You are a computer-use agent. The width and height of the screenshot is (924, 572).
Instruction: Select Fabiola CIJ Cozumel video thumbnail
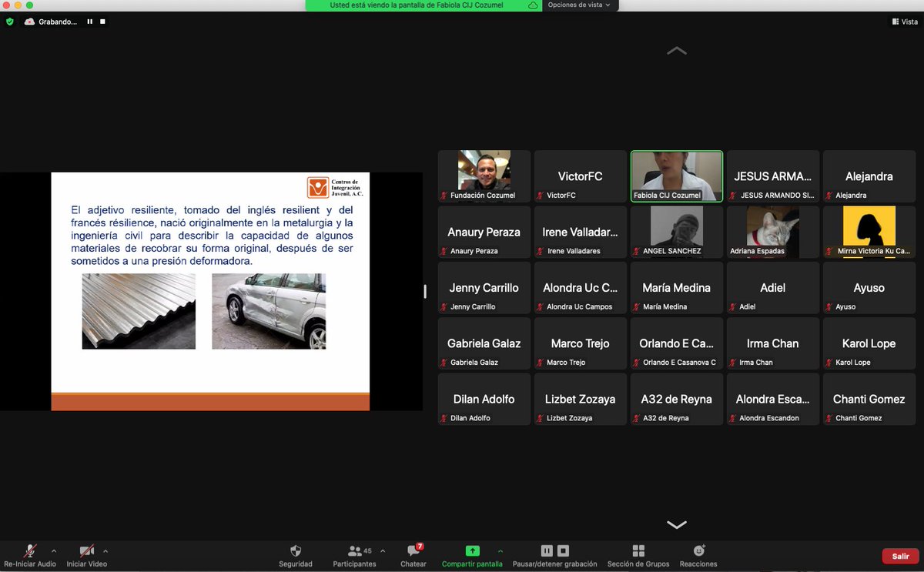coord(677,176)
